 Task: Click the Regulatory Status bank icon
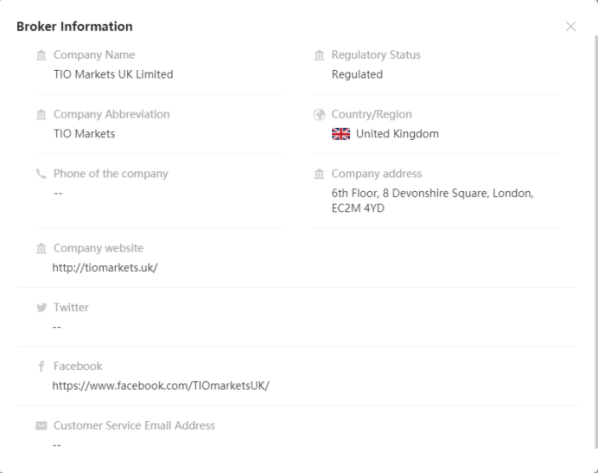coord(319,55)
